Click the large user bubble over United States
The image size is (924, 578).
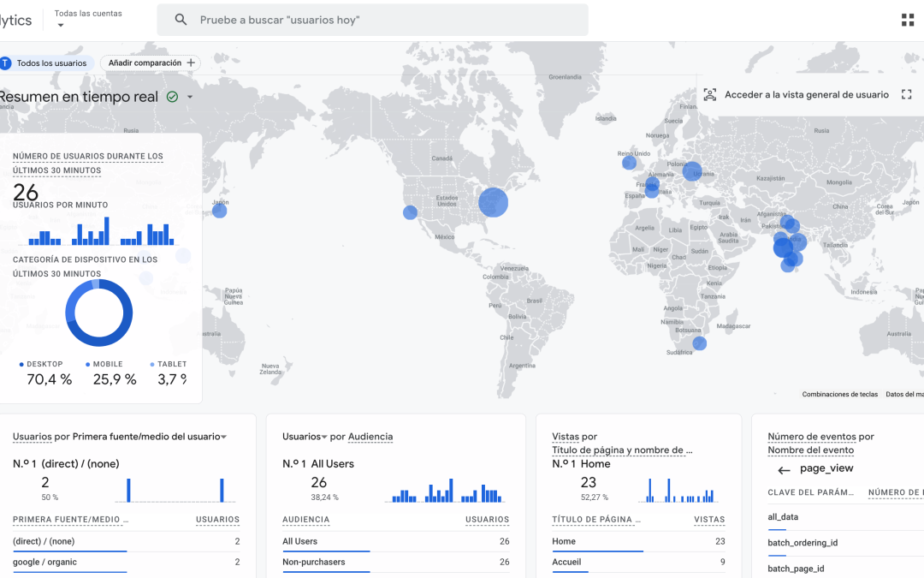pyautogui.click(x=493, y=203)
